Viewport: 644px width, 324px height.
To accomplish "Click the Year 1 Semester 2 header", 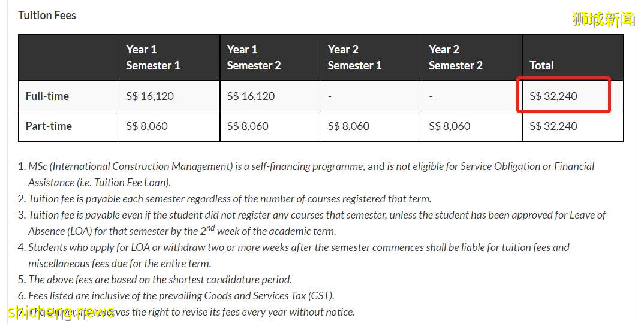I will coord(254,57).
